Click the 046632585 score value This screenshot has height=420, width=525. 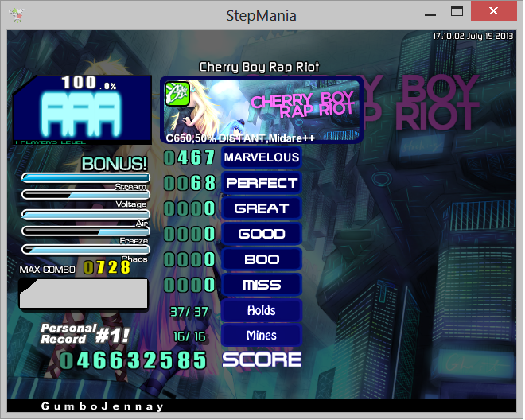click(x=134, y=360)
